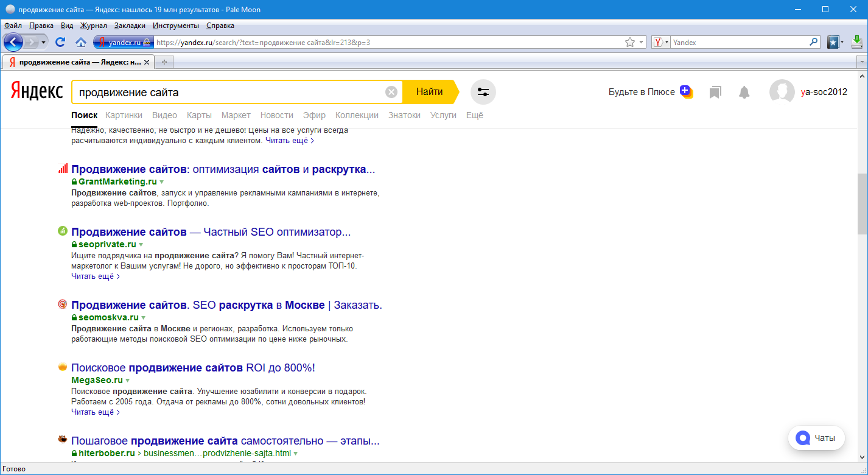
Task: Click 'Читать ещё' under seoprivate.ru snippet
Action: pyautogui.click(x=96, y=276)
